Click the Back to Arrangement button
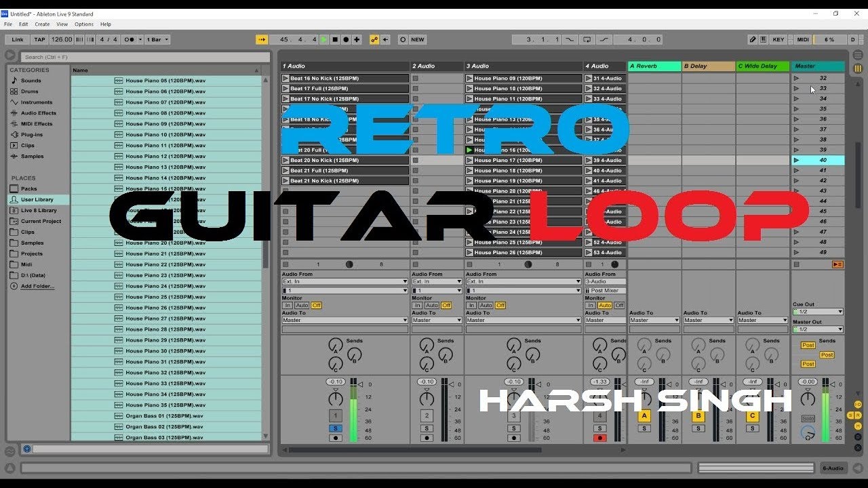This screenshot has width=868, height=488. [837, 264]
